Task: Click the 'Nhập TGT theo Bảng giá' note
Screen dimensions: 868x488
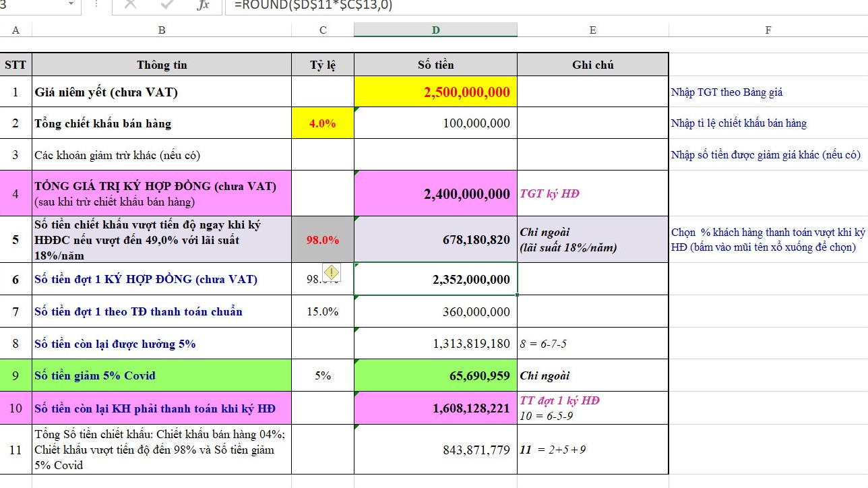Action: pyautogui.click(x=726, y=92)
